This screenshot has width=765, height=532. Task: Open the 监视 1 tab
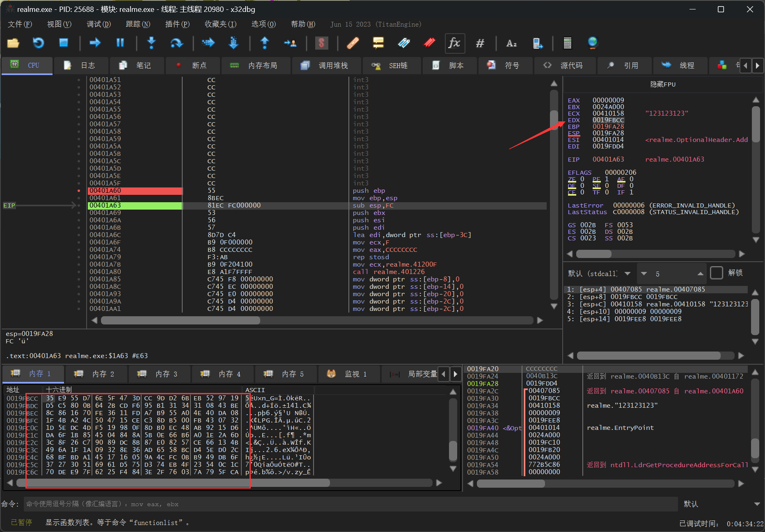click(x=348, y=374)
